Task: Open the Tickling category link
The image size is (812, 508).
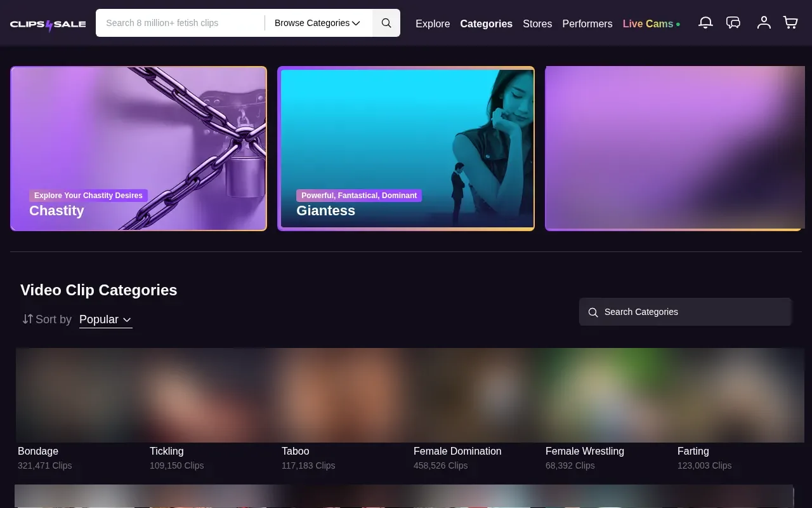Action: click(x=167, y=451)
